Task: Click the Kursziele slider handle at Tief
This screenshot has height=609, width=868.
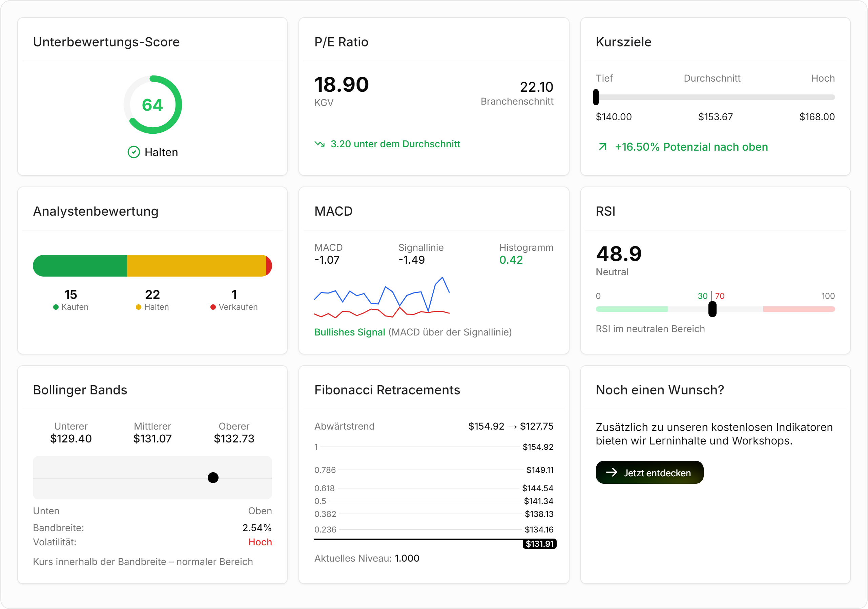Action: (x=596, y=97)
